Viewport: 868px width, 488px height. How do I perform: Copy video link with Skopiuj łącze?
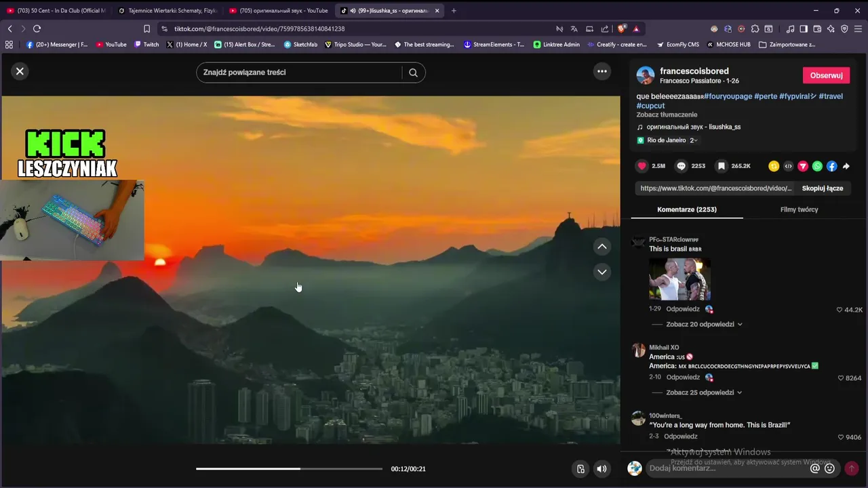tap(823, 188)
